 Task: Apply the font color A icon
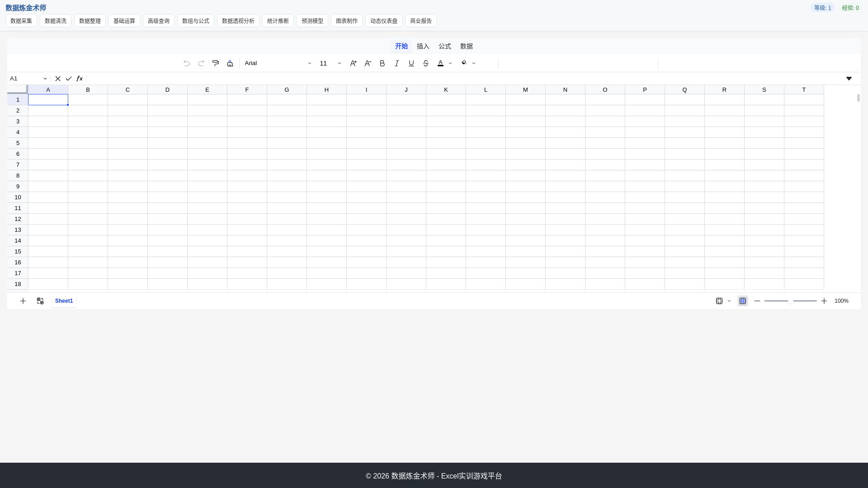point(440,63)
